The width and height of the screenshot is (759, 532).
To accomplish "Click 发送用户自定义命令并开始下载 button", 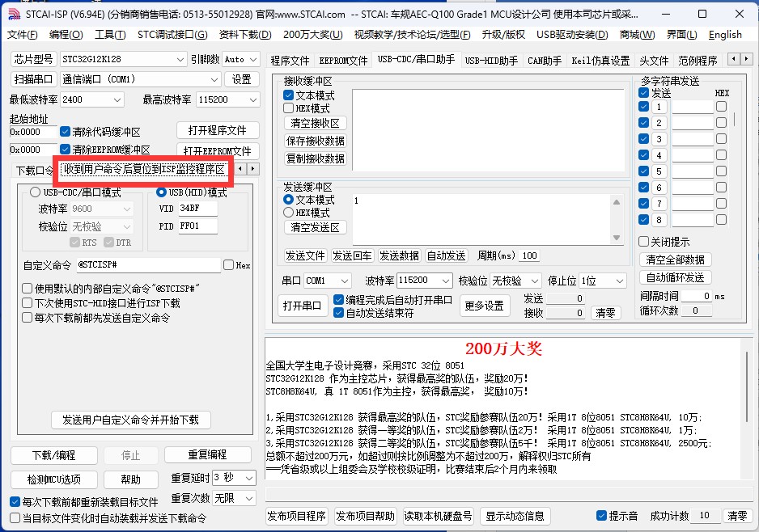I will (131, 420).
